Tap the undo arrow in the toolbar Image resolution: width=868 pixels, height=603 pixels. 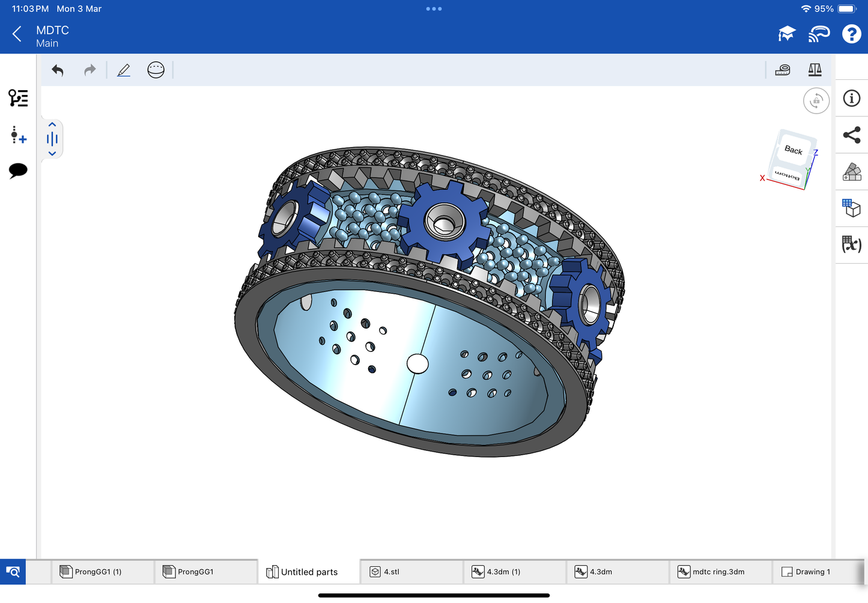tap(58, 70)
